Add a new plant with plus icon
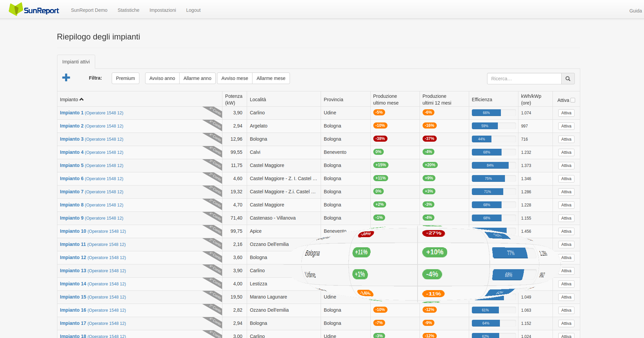The image size is (644, 338). click(66, 78)
